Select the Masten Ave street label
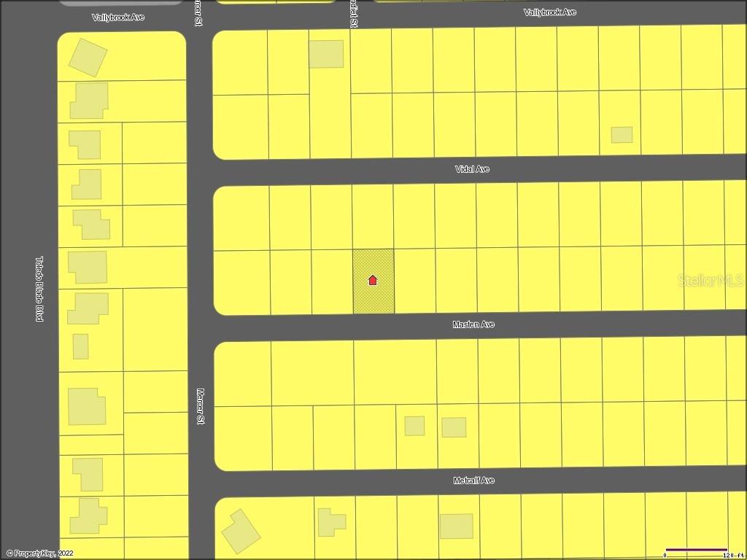 click(473, 324)
